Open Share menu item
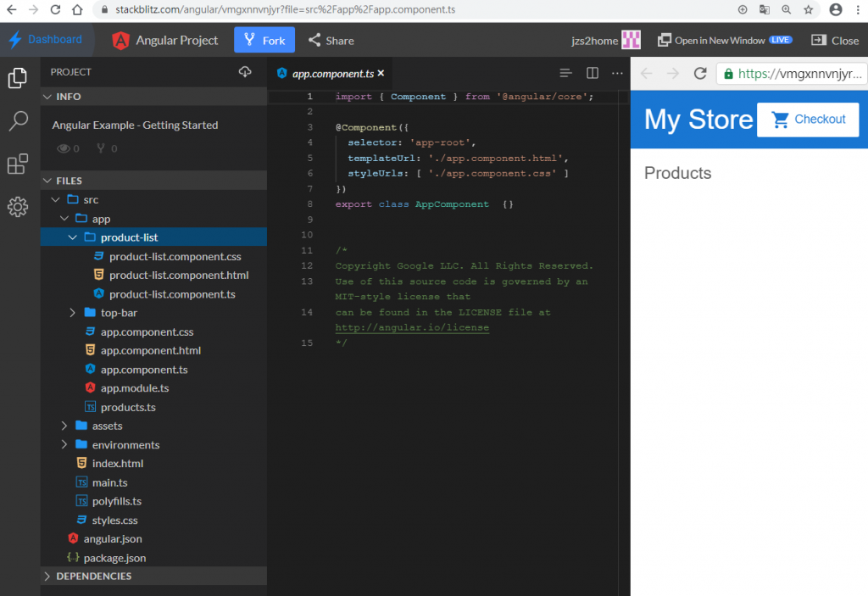The image size is (868, 596). click(x=331, y=40)
